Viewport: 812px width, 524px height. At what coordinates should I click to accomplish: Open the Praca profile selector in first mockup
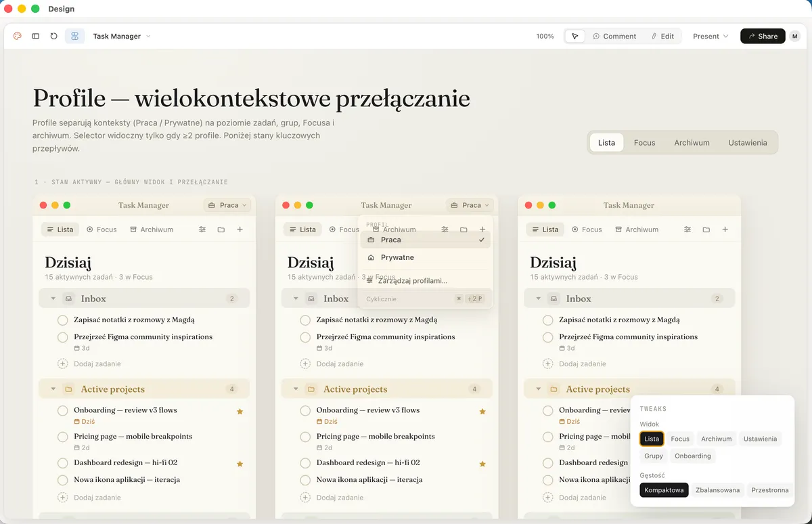(x=227, y=205)
